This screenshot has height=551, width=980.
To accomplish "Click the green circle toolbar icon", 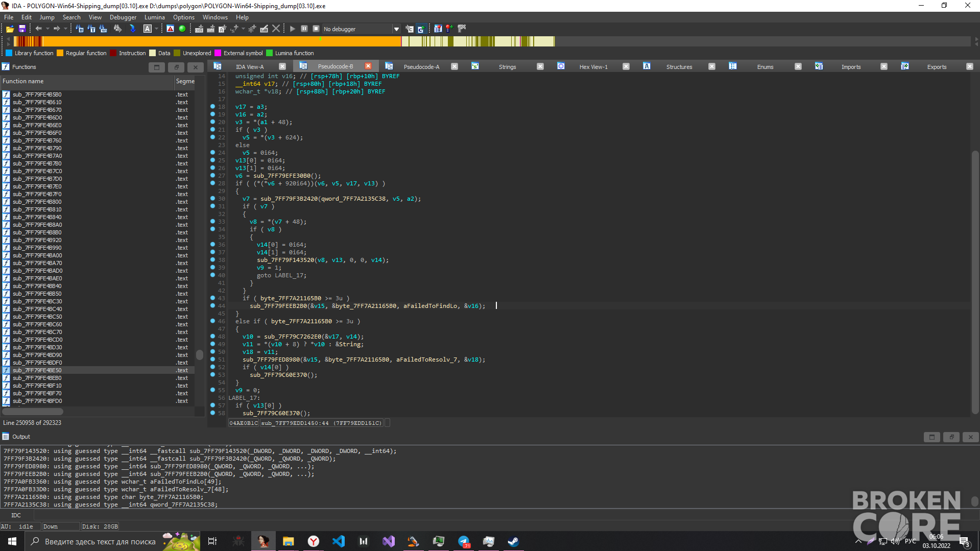I will (x=182, y=29).
